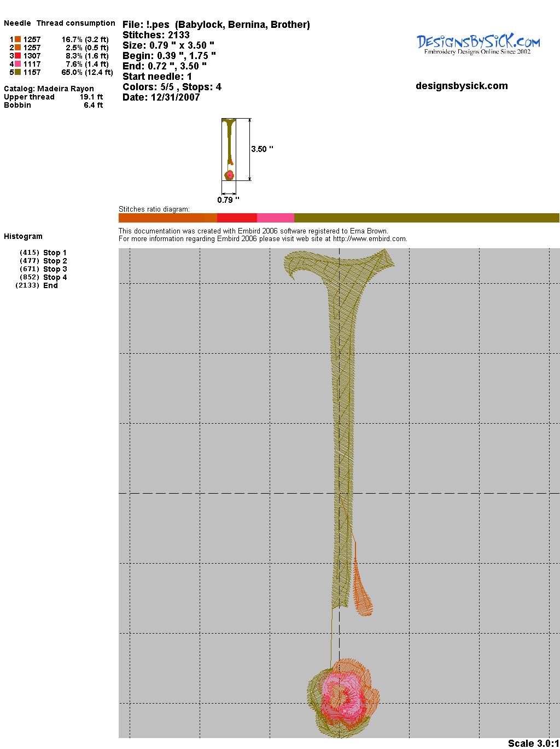This screenshot has height=749, width=560.
Task: Click pink segment of stitches ratio bar
Action: (x=275, y=218)
